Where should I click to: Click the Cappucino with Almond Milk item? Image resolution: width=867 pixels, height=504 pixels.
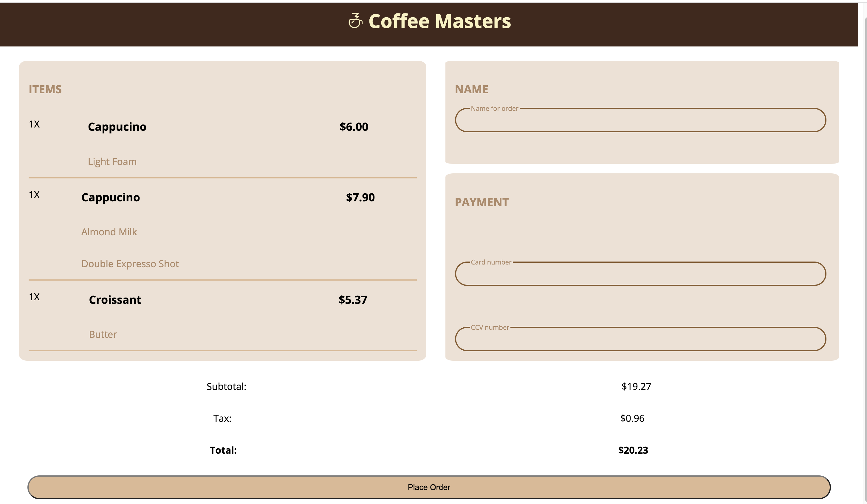pyautogui.click(x=110, y=197)
